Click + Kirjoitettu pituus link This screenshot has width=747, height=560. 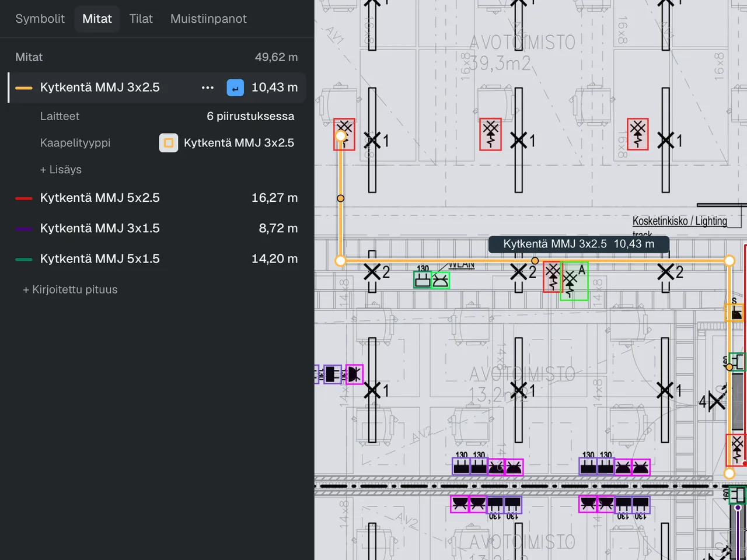(70, 289)
